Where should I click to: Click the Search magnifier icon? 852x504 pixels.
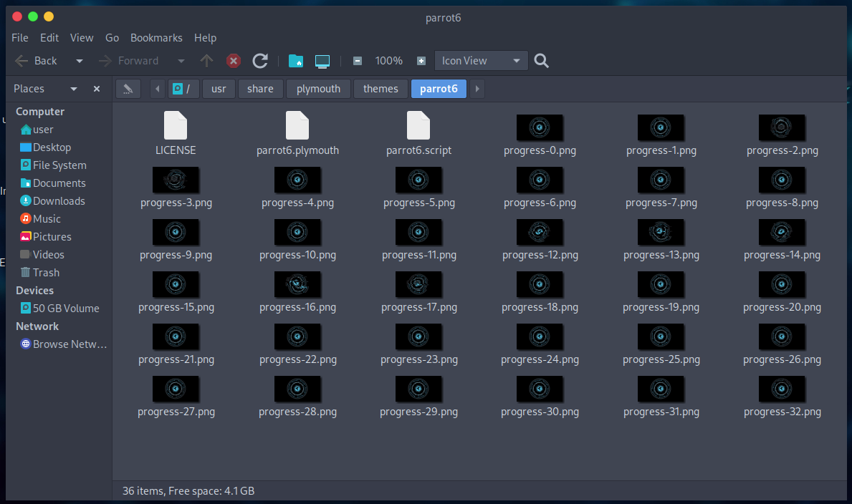542,61
